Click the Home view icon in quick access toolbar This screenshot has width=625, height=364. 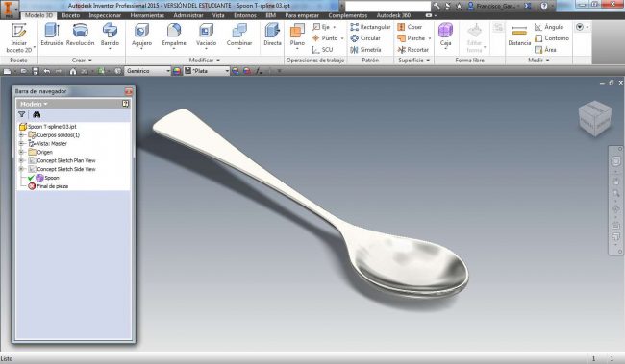click(x=73, y=71)
